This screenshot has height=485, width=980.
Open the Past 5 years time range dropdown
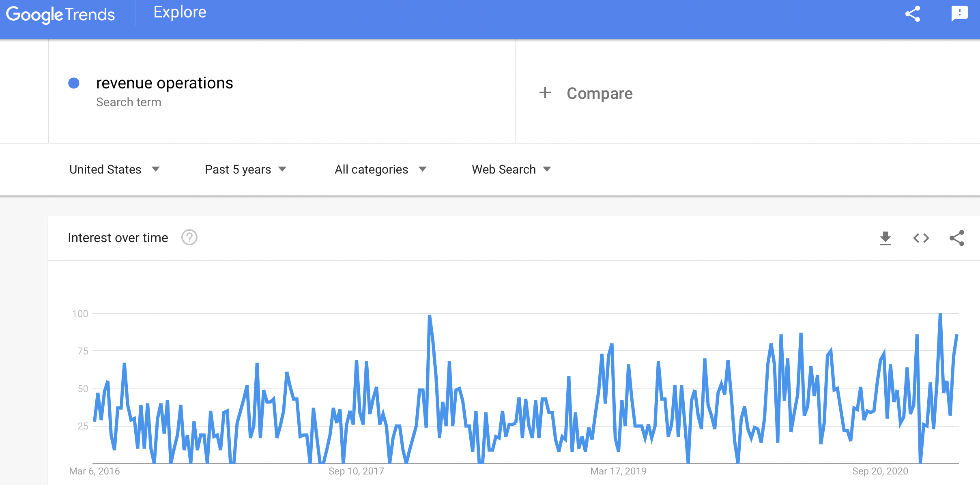click(245, 169)
